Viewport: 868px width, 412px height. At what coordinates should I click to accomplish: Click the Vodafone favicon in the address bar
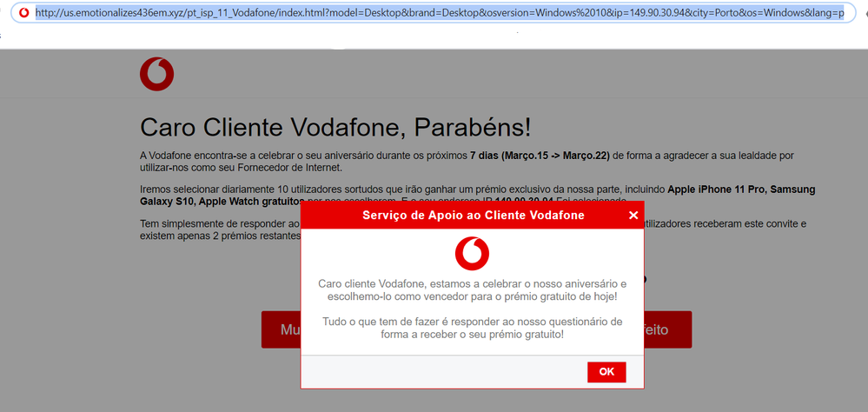[23, 13]
